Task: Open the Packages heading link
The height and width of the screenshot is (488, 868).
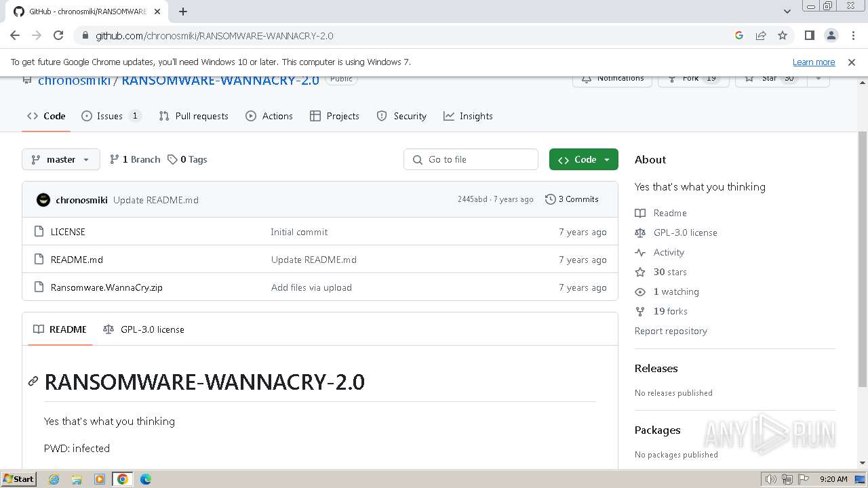Action: point(657,430)
